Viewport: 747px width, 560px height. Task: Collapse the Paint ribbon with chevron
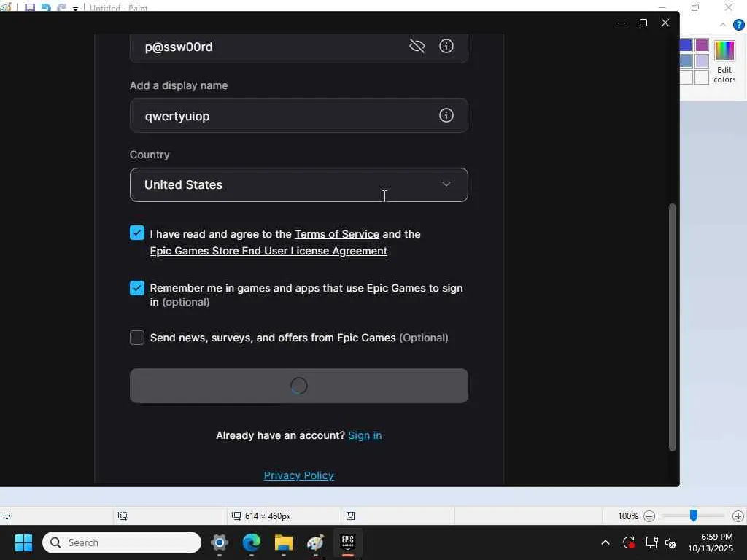(723, 25)
